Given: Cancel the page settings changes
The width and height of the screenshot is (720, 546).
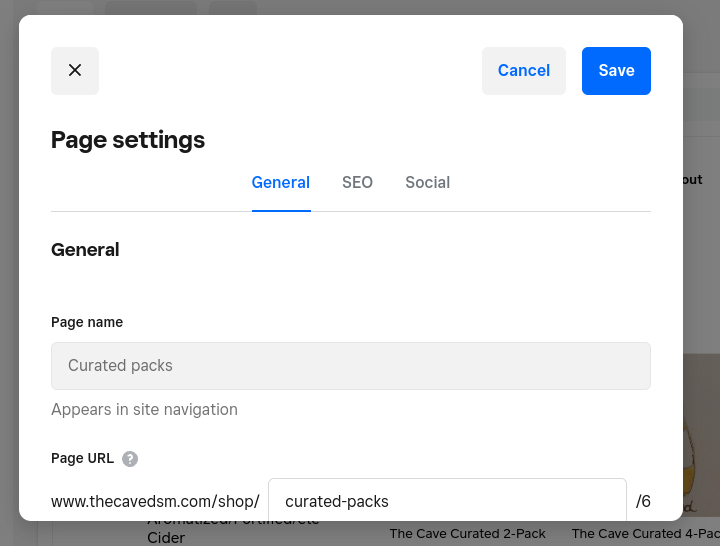Looking at the screenshot, I should pos(523,71).
